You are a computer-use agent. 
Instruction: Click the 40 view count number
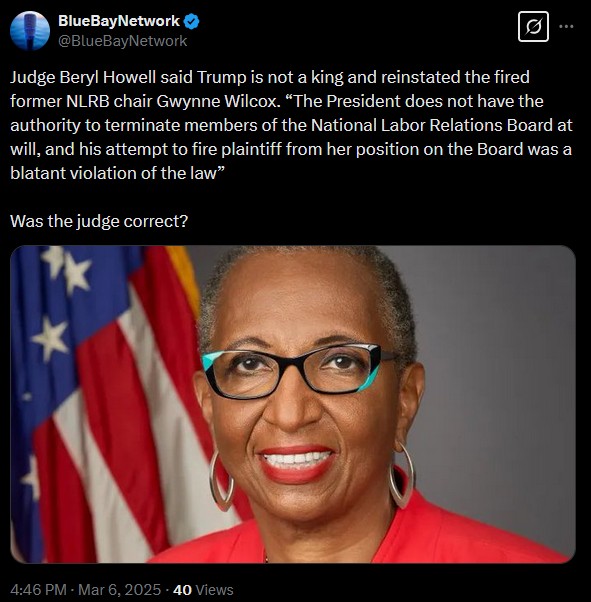(182, 589)
